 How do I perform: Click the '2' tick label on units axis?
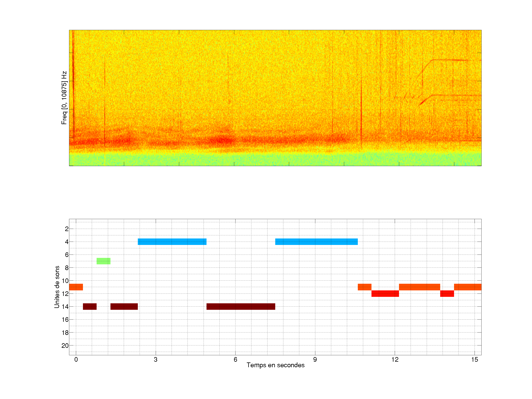pos(67,229)
